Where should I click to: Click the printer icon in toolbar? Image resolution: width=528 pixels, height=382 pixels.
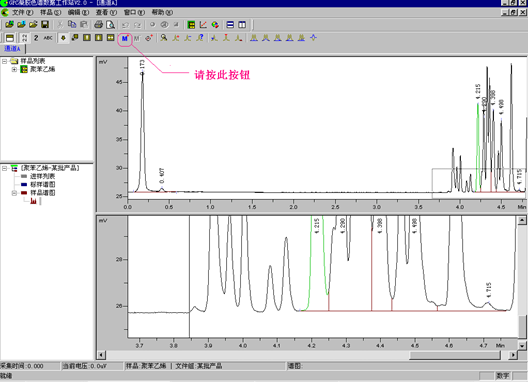pyautogui.click(x=98, y=25)
